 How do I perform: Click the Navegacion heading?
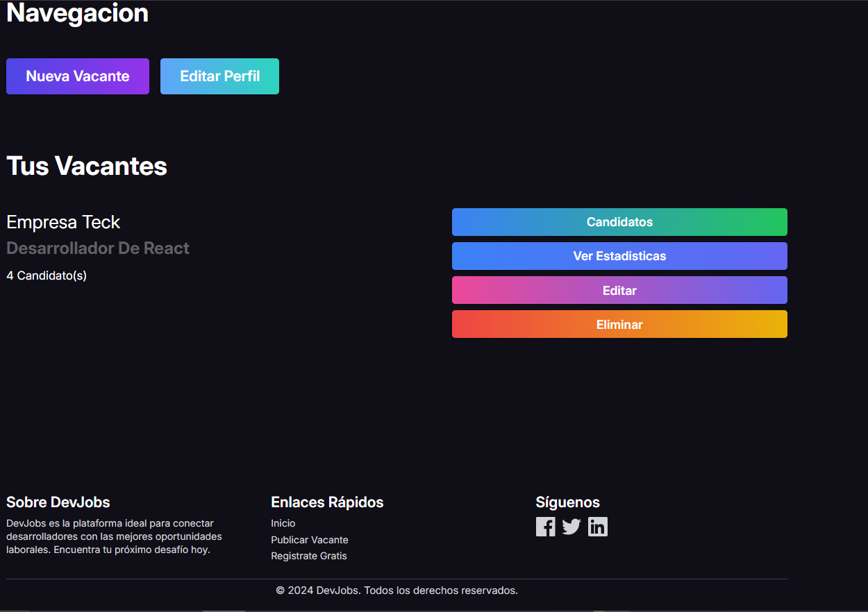pos(77,13)
